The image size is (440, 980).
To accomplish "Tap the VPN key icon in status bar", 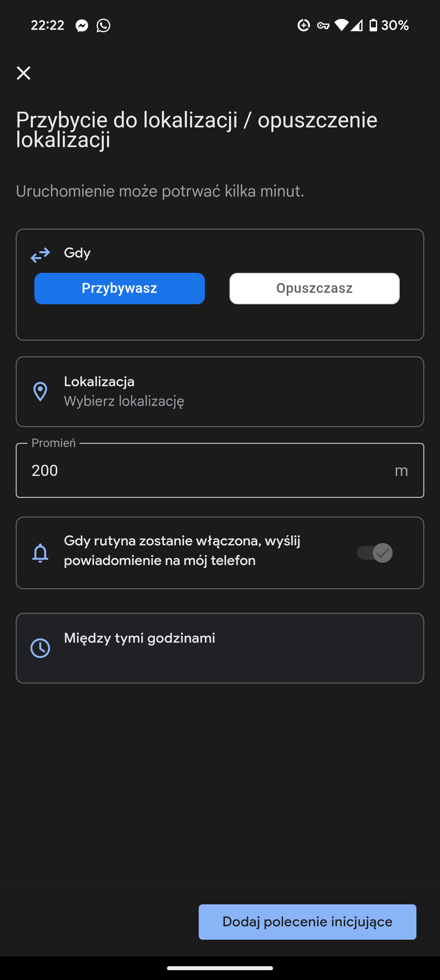I will click(x=323, y=26).
